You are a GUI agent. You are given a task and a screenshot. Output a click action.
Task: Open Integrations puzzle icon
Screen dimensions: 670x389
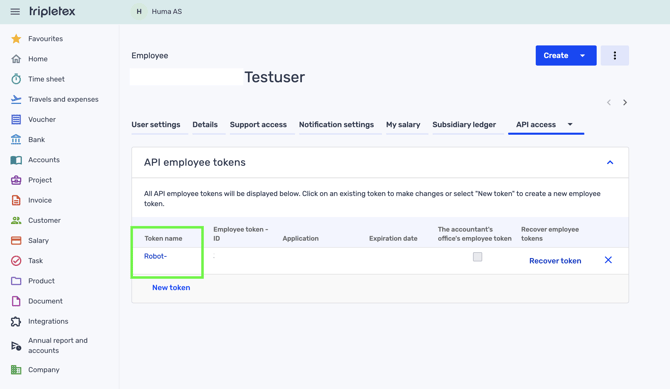coord(16,321)
